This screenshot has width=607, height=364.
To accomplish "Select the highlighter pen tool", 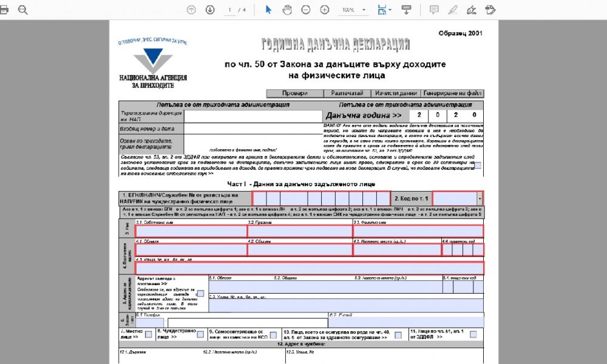I will coord(453,10).
